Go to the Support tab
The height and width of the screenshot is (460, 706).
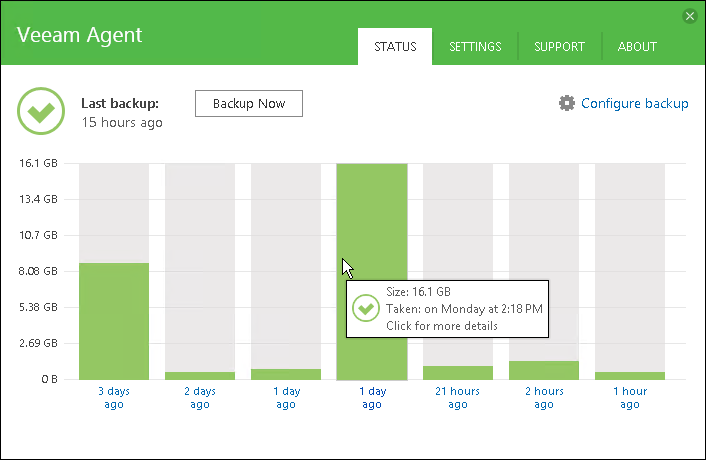click(560, 46)
